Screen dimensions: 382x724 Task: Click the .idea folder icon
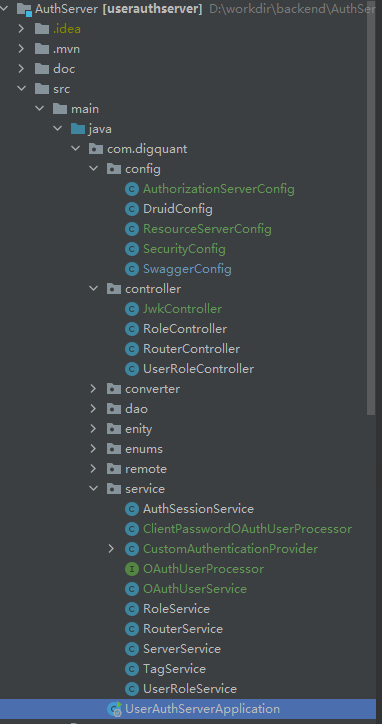click(42, 29)
